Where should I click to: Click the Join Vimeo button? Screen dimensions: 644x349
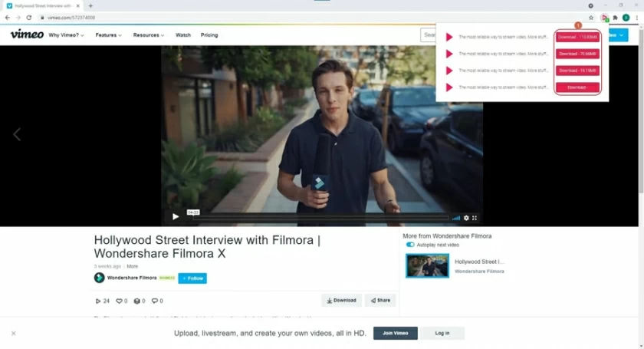396,333
